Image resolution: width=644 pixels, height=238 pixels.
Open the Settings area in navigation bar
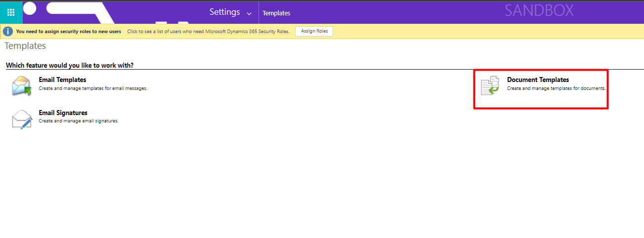[x=225, y=12]
